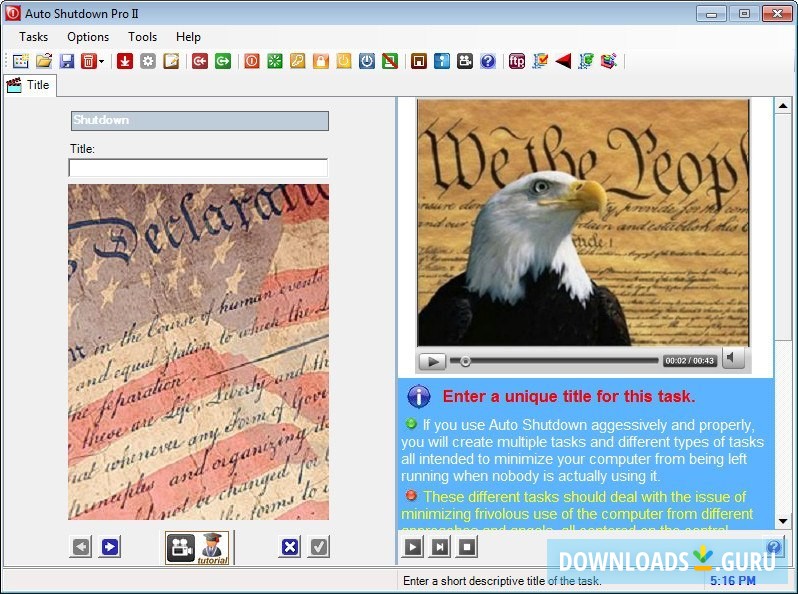The width and height of the screenshot is (798, 594).
Task: Click the red left-pointing triangle icon
Action: [563, 62]
